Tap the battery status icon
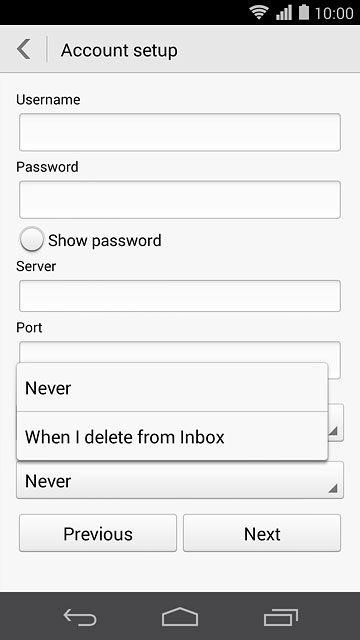The height and width of the screenshot is (640, 360). [x=304, y=12]
